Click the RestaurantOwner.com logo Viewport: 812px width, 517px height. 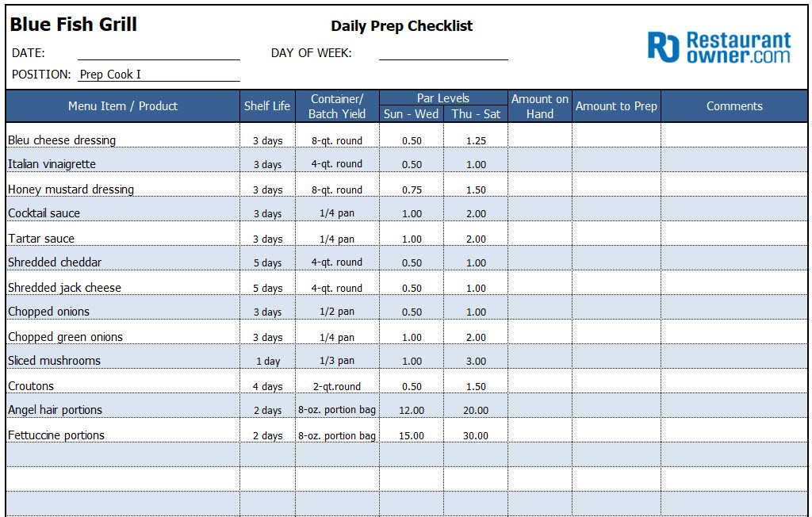tap(719, 47)
